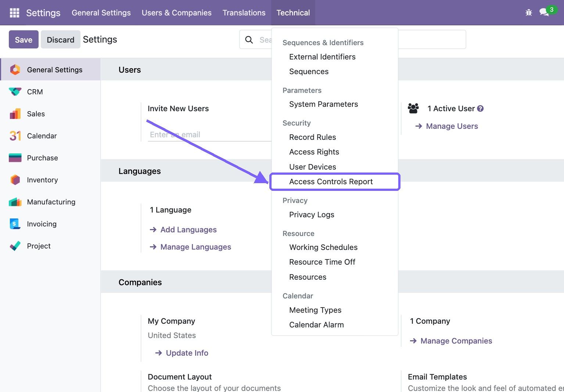Click the search magnifier icon

tap(249, 40)
